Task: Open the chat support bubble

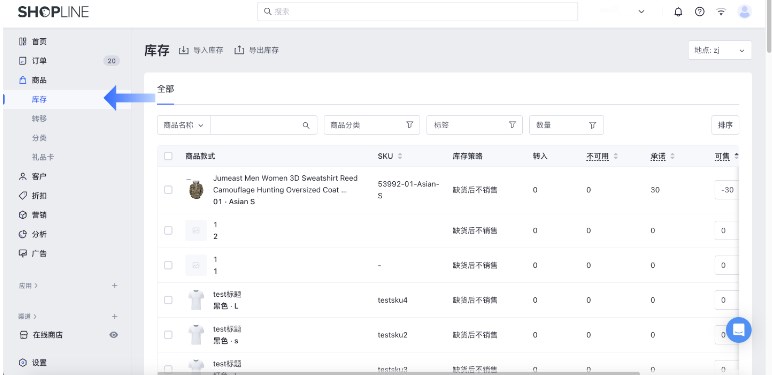Action: coord(739,330)
